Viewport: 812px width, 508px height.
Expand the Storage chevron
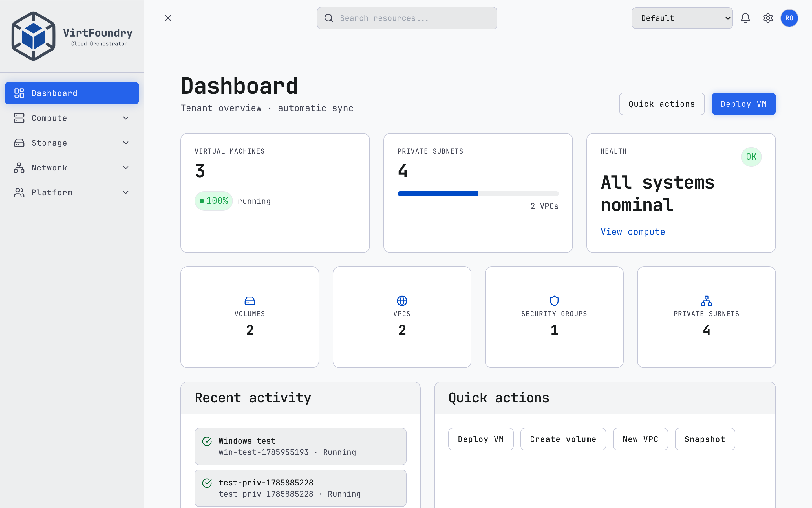[x=126, y=143]
